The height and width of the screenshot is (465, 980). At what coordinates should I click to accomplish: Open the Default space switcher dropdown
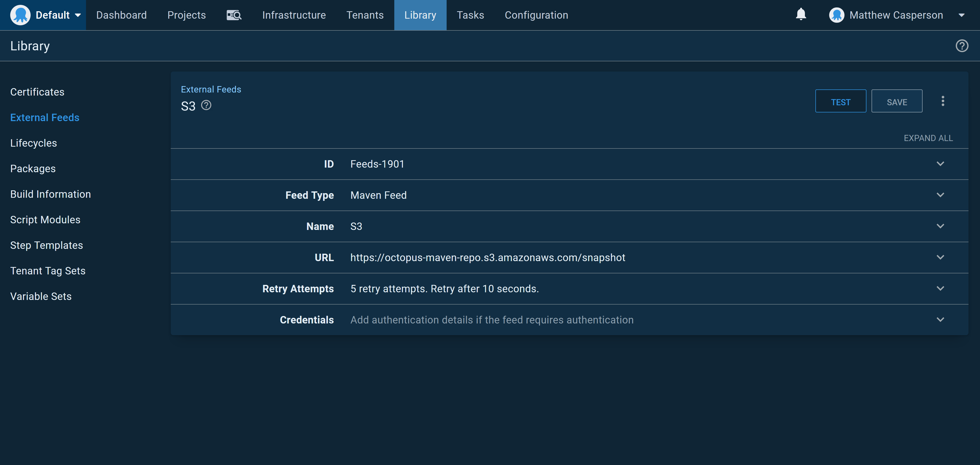tap(78, 15)
